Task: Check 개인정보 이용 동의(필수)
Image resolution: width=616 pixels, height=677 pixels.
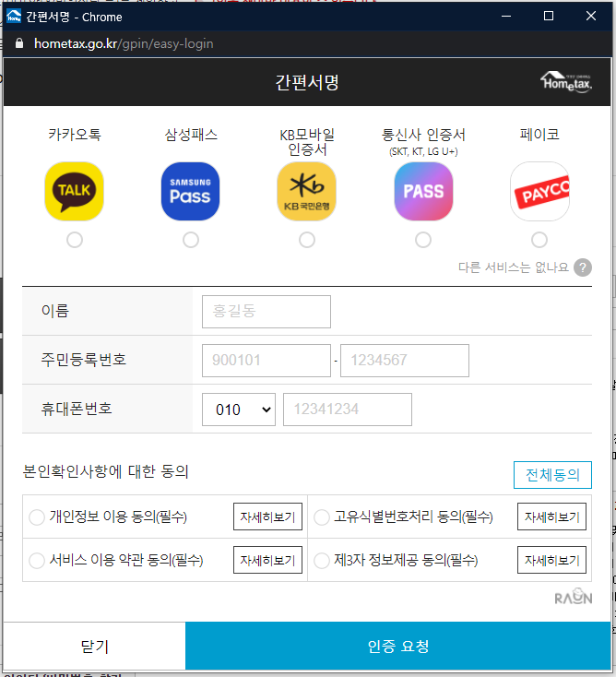Action: pyautogui.click(x=37, y=517)
